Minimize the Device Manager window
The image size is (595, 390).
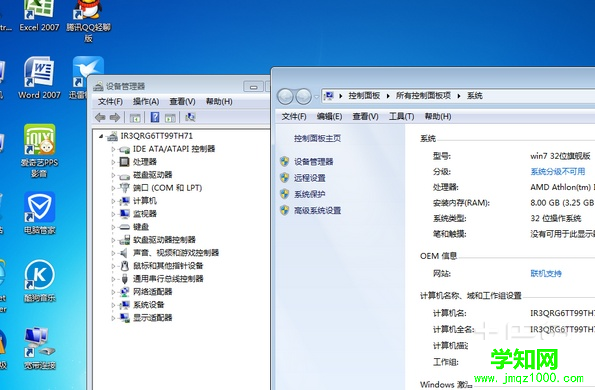[x=253, y=87]
